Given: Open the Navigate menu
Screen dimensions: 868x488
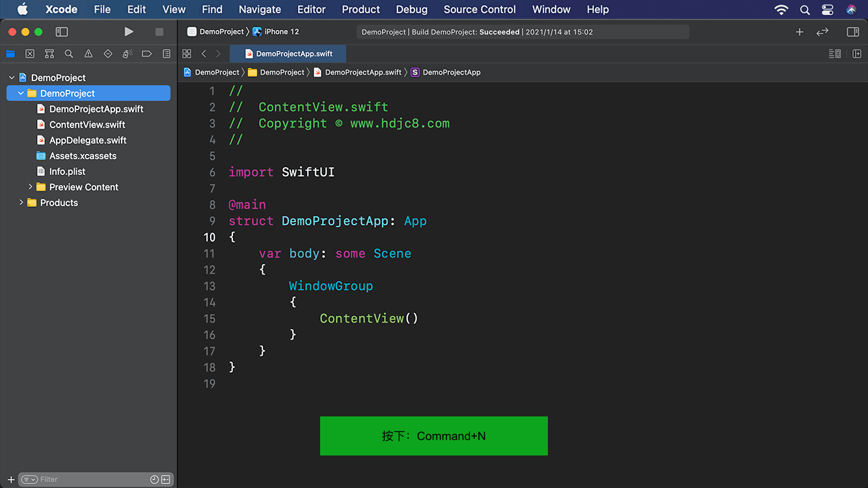Looking at the screenshot, I should [x=260, y=9].
